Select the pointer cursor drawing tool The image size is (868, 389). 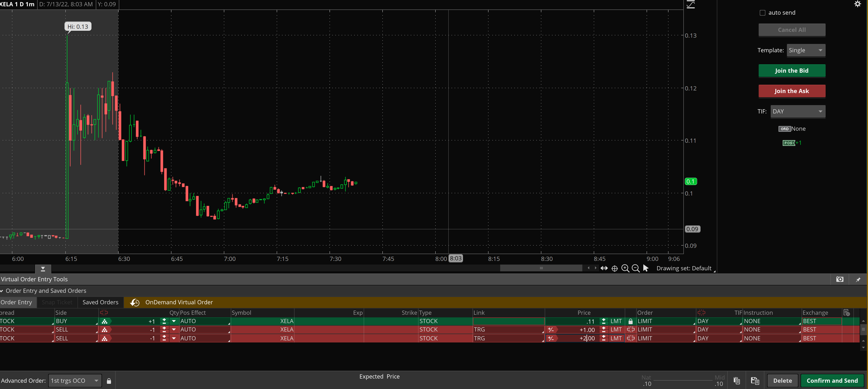[x=646, y=268]
